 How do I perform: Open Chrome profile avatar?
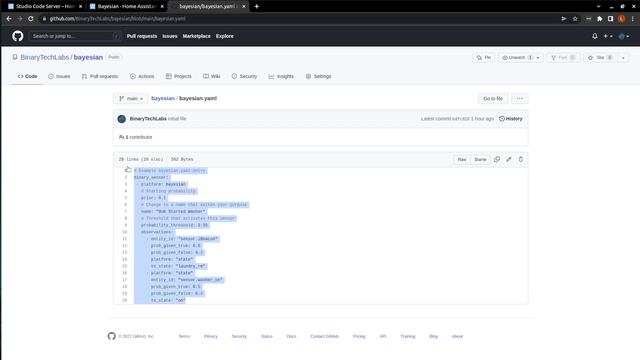click(x=622, y=18)
